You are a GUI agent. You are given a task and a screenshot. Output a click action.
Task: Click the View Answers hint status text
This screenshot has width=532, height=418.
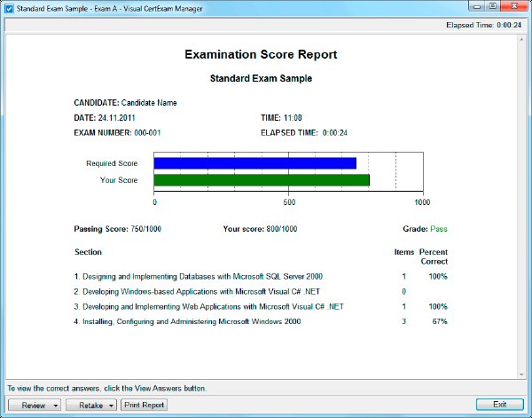[107, 388]
